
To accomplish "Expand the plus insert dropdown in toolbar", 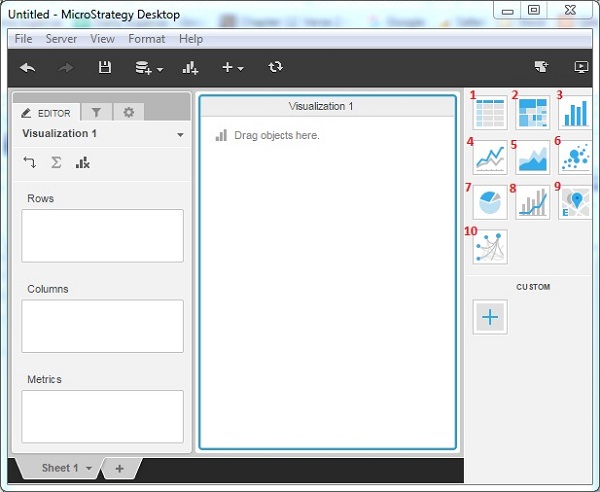I will tap(233, 67).
